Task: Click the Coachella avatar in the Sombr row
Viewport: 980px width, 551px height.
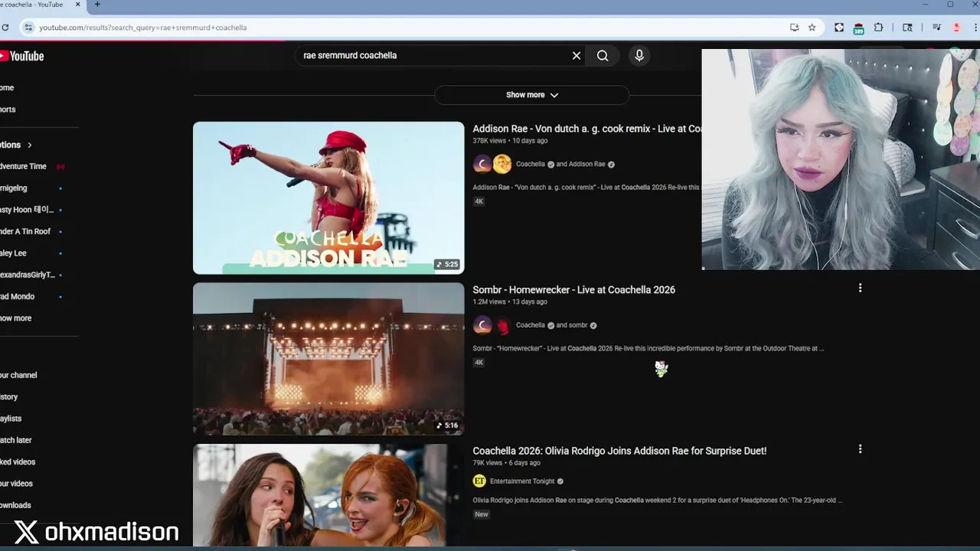Action: [482, 325]
